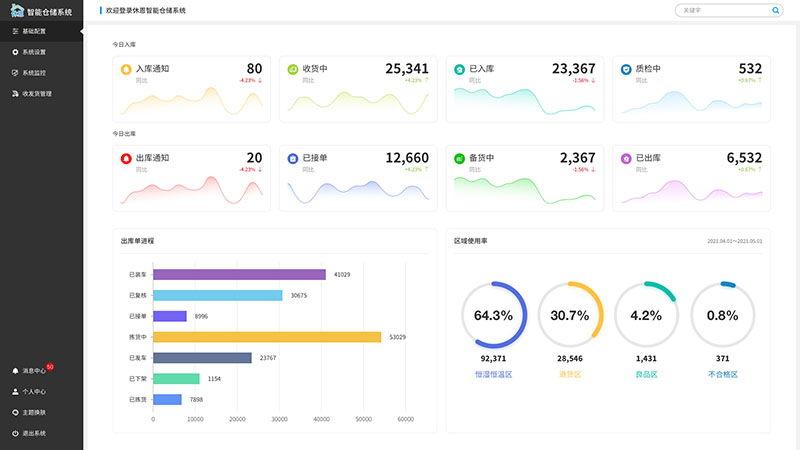
Task: Click the 主题换肤 theme icon
Action: tap(15, 413)
